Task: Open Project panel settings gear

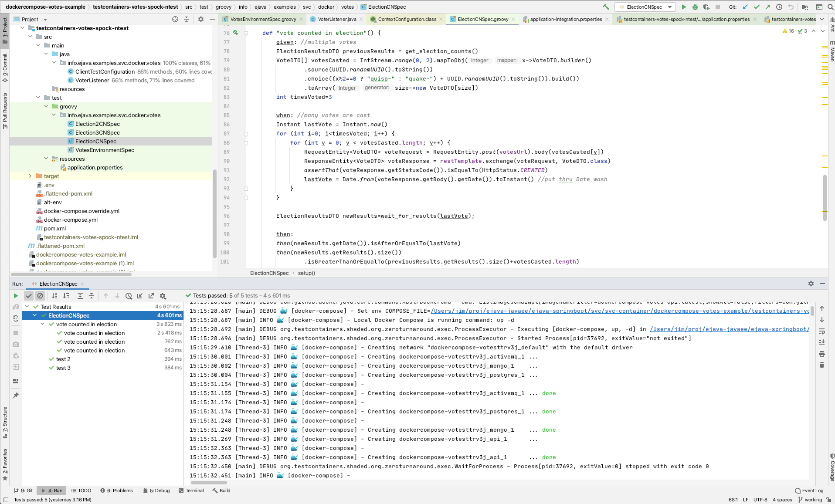Action: (201, 19)
